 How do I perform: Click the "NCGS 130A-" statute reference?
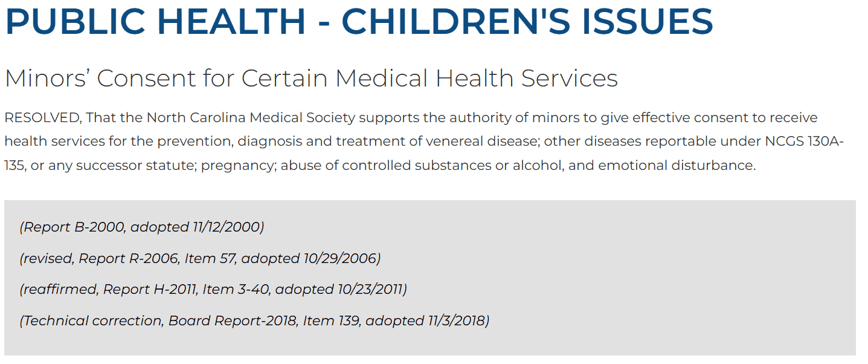click(805, 141)
